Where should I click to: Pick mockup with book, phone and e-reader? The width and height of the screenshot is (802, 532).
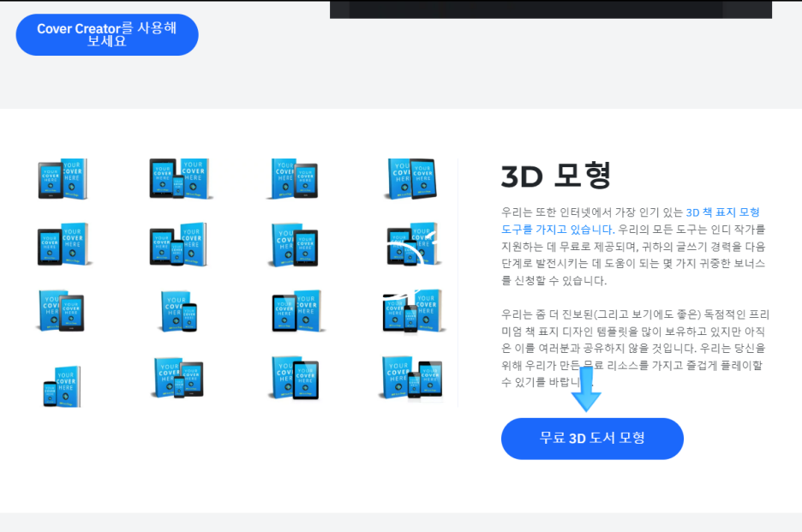coord(179,379)
